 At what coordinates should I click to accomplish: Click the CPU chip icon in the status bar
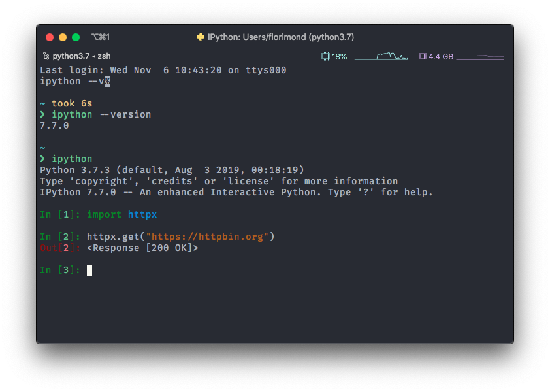pos(325,56)
